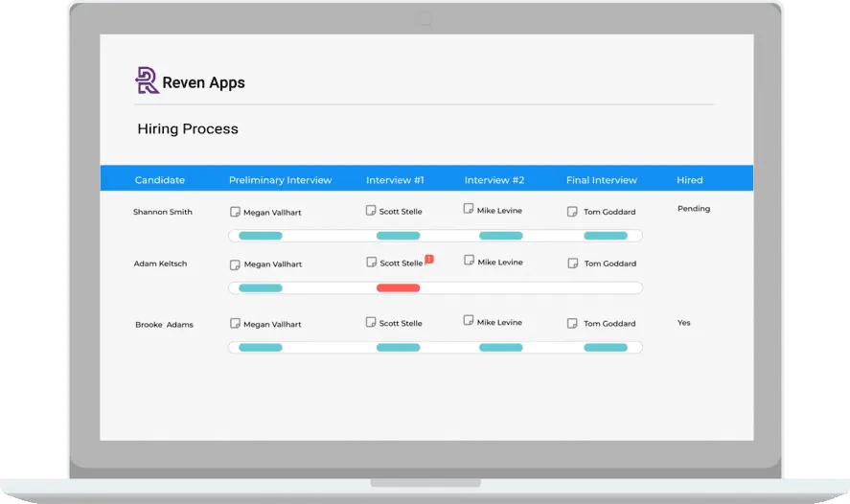Viewport: 850px width, 504px height.
Task: Click the Pending status for Shannon Smith
Action: point(694,208)
